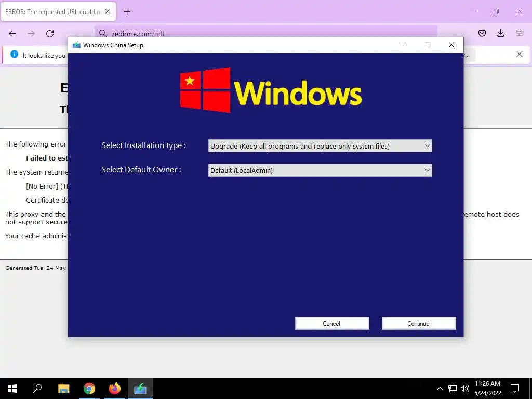Click the setup app taskbar icon
This screenshot has height=399, width=532.
tap(140, 389)
